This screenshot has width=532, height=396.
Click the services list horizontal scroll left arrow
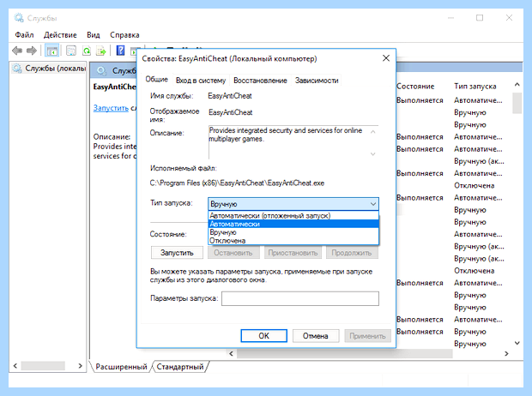(232, 354)
